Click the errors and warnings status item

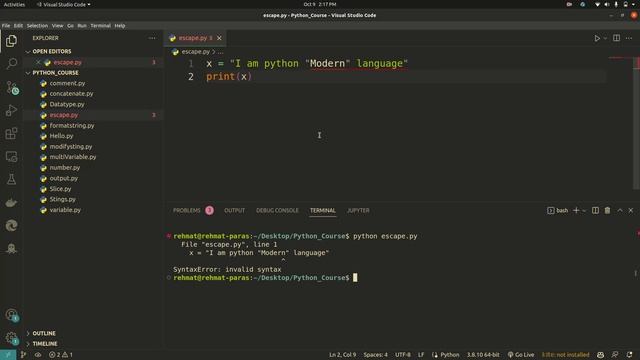coord(60,355)
